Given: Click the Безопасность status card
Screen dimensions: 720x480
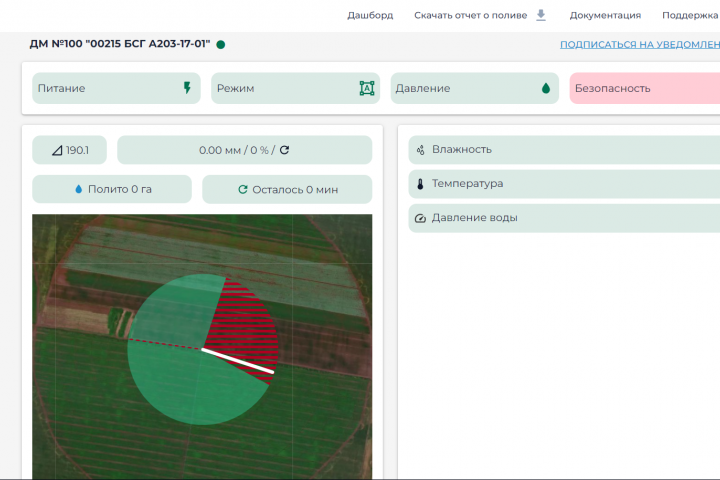Looking at the screenshot, I should pos(645,88).
